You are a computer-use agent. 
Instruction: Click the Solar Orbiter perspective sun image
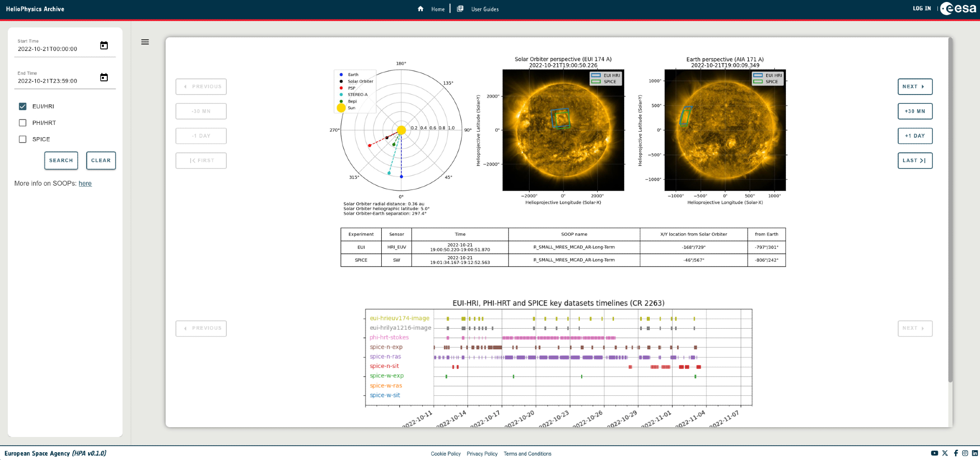click(563, 130)
